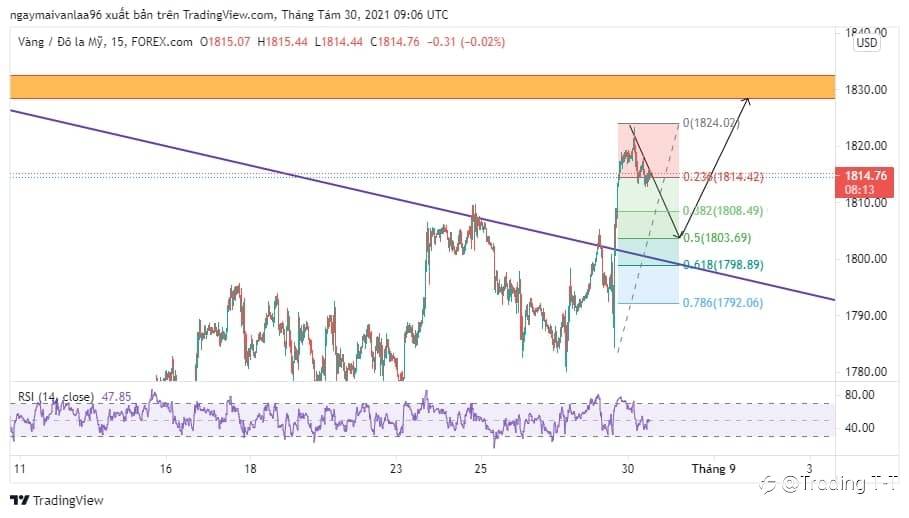909x518 pixels.
Task: Click the price axis label 1780.00
Action: 866,372
